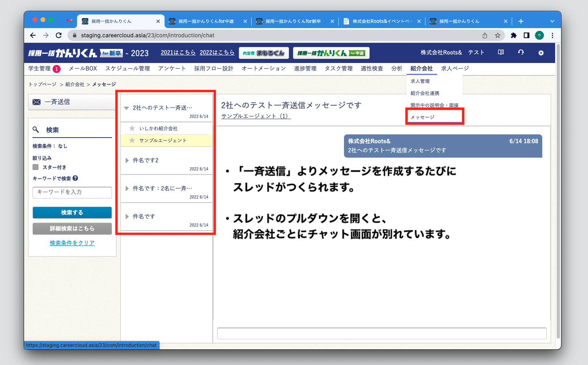Expand the 件名です：2名に一斉 thread
Image resolution: width=588 pixels, height=365 pixels.
click(127, 189)
